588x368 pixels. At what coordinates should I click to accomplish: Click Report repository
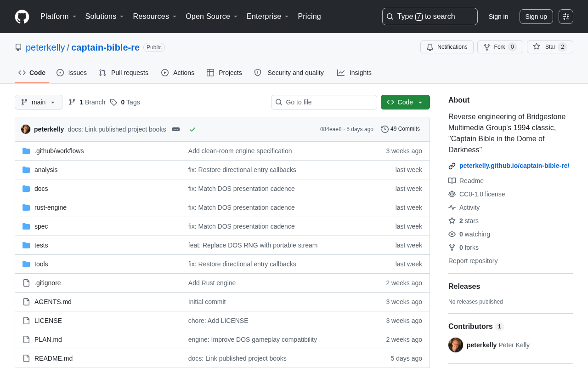point(473,261)
